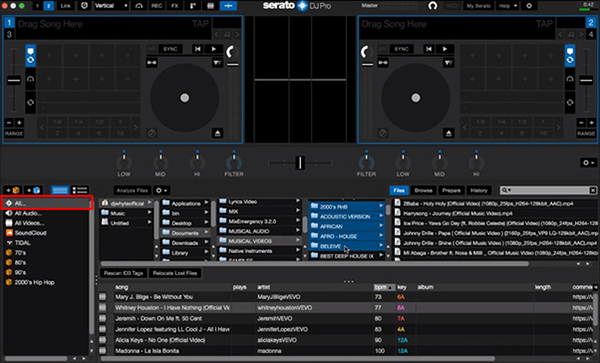Click RANGE button on deck 1
This screenshot has height=363, width=600.
pos(14,133)
